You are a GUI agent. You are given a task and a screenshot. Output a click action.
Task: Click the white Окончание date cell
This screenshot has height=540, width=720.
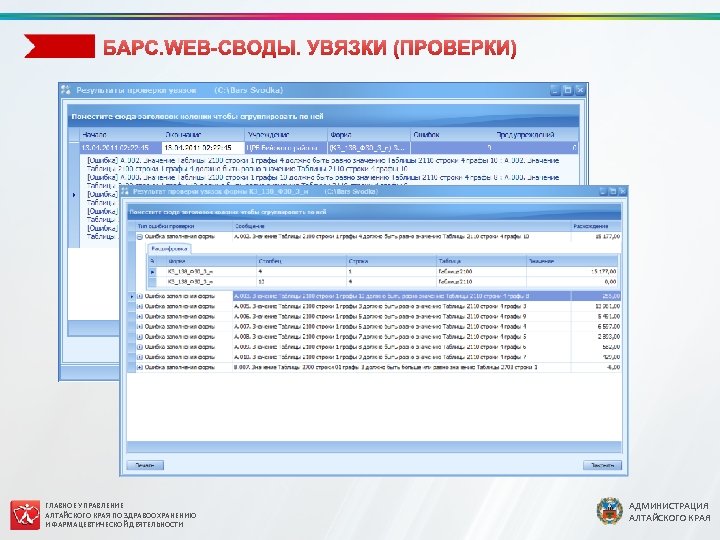(203, 148)
